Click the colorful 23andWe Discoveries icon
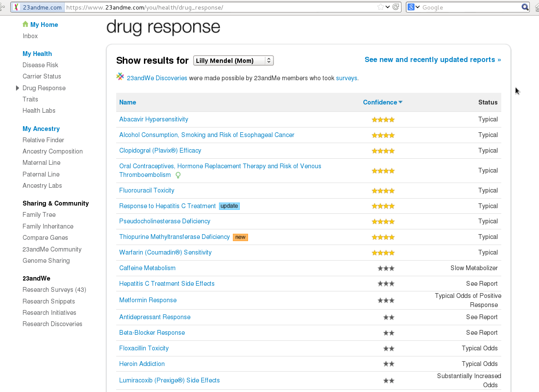This screenshot has height=392, width=539. [x=120, y=77]
